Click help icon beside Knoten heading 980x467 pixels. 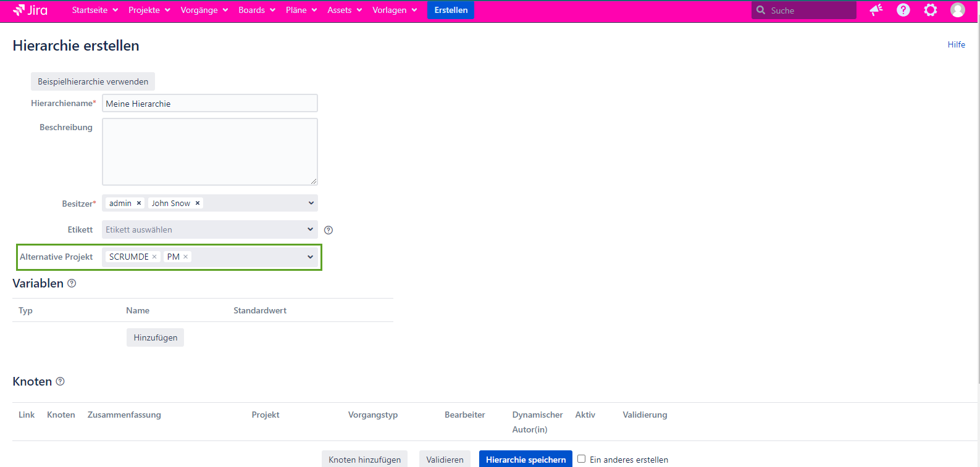pyautogui.click(x=60, y=381)
